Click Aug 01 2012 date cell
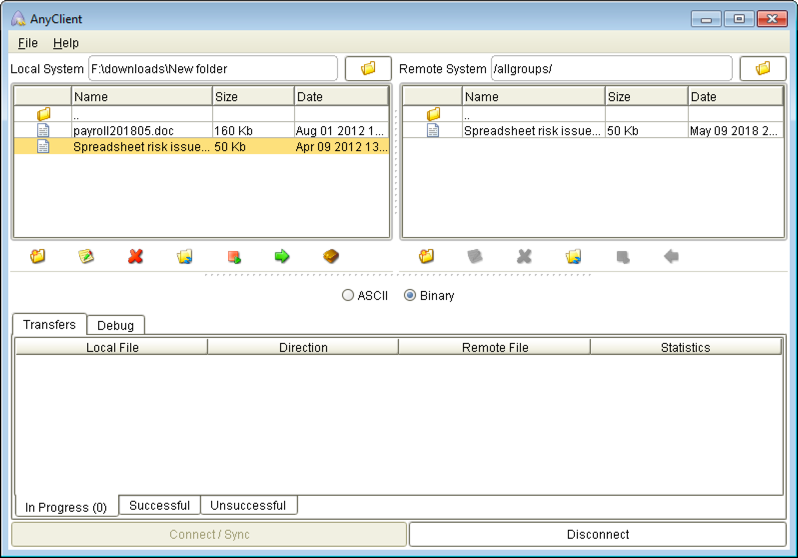Viewport: 798px width, 558px height. (341, 131)
